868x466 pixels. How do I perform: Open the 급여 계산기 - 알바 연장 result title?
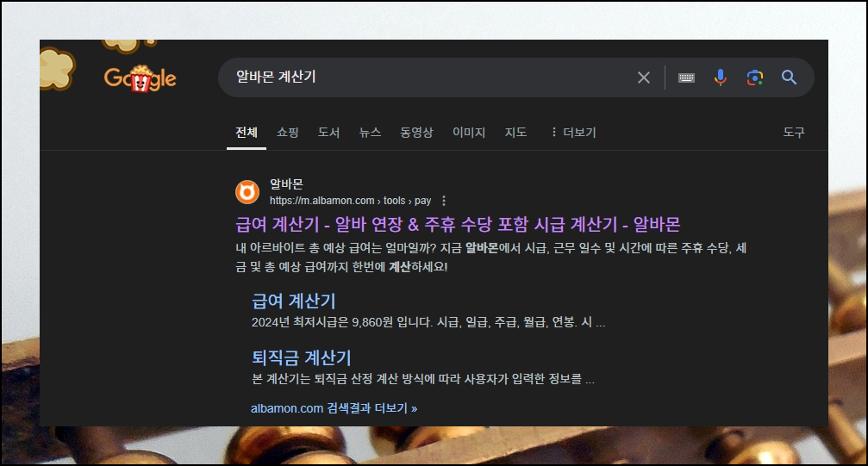click(457, 224)
